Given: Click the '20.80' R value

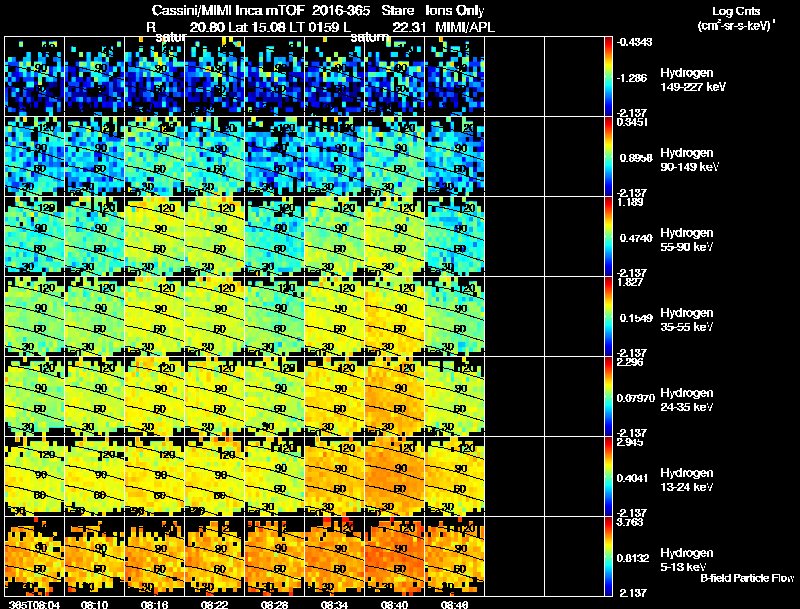Looking at the screenshot, I should point(207,27).
